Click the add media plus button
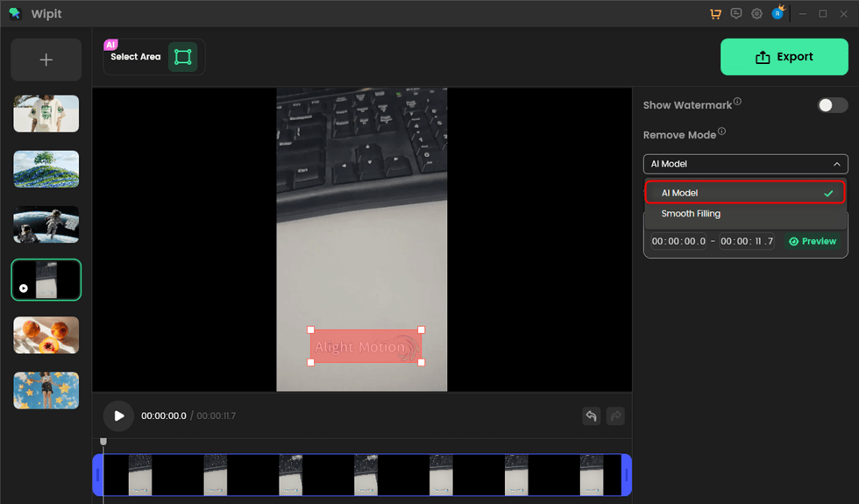The width and height of the screenshot is (859, 504). click(x=46, y=60)
